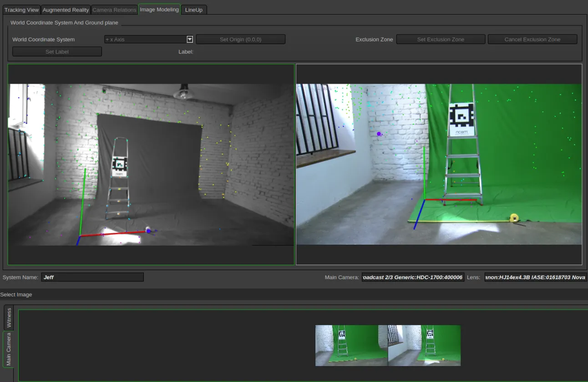Viewport: 588px width, 382px height.
Task: Click the grayscale witness camera image view
Action: (x=151, y=165)
